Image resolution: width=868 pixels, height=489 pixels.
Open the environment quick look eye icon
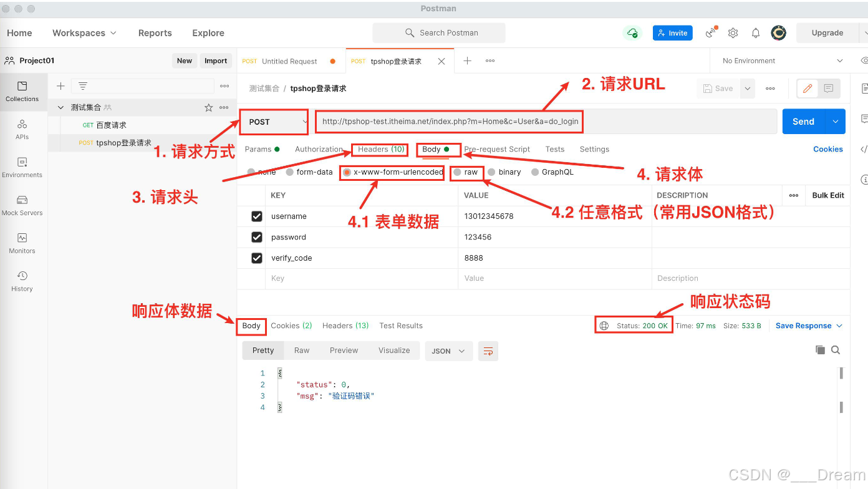864,61
